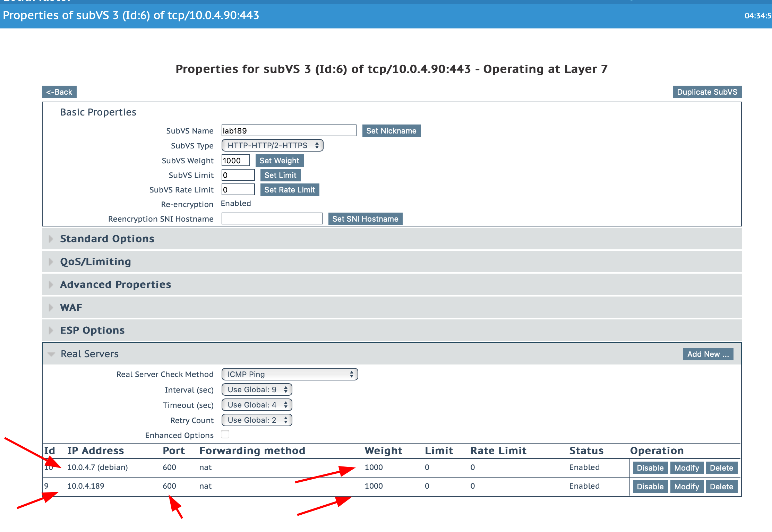Screen dimensions: 772x532
Task: Expand the WAF section
Action: coord(71,307)
